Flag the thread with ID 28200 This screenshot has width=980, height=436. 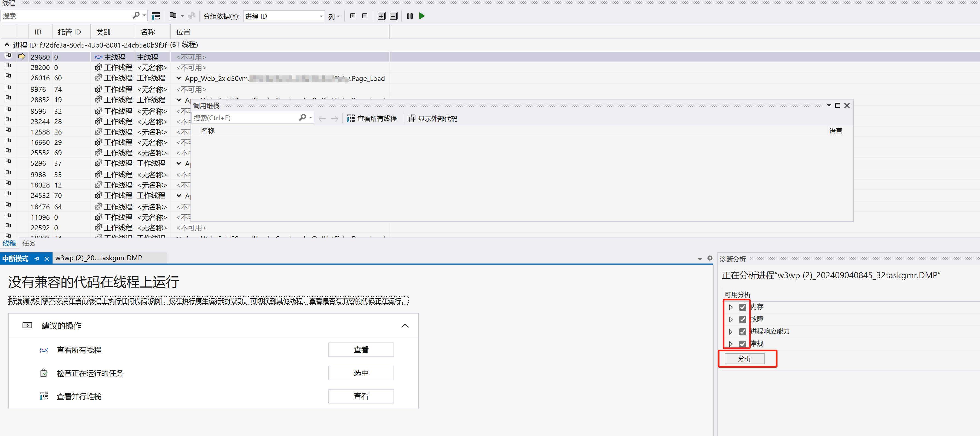point(8,66)
